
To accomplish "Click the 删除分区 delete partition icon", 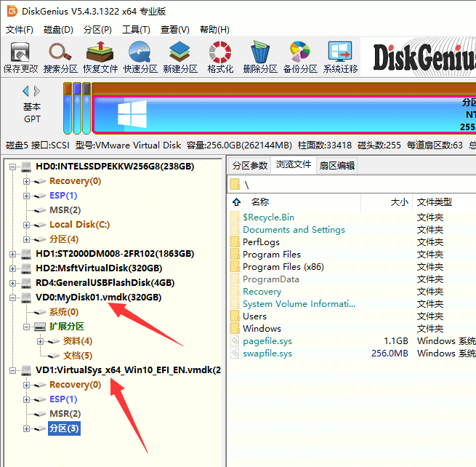I will [260, 57].
